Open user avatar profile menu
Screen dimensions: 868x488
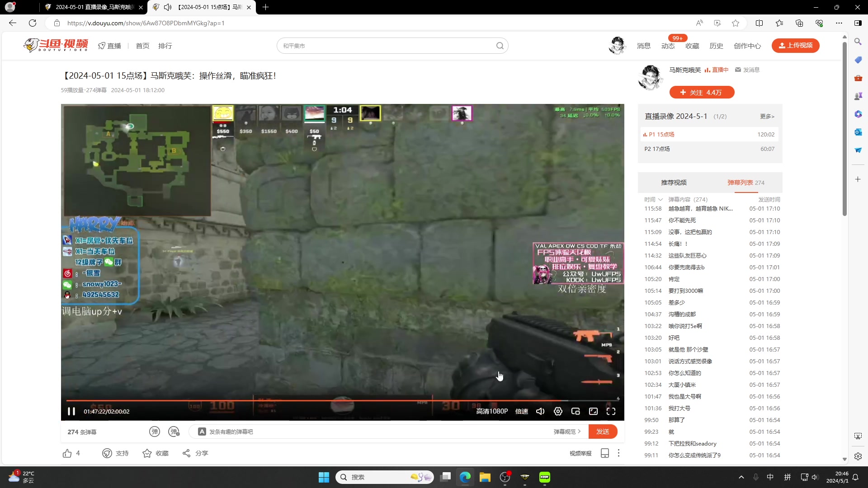(x=617, y=46)
